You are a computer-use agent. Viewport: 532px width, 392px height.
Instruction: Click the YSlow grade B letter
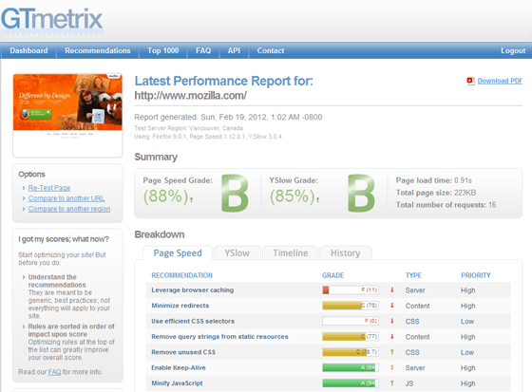tap(361, 194)
